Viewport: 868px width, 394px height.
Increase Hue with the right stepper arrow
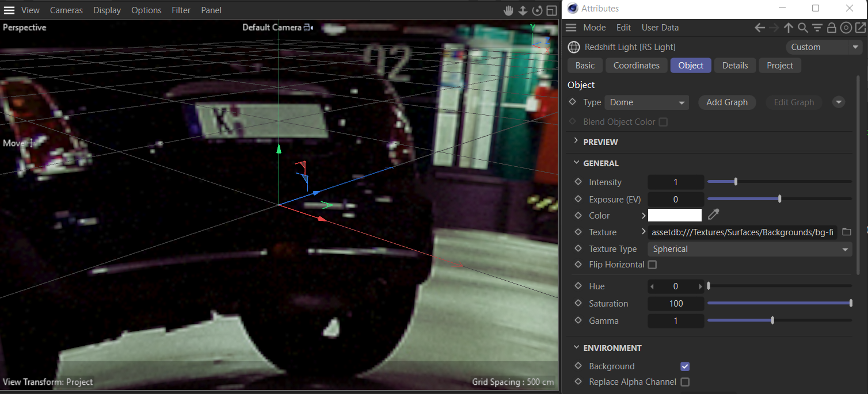click(701, 286)
